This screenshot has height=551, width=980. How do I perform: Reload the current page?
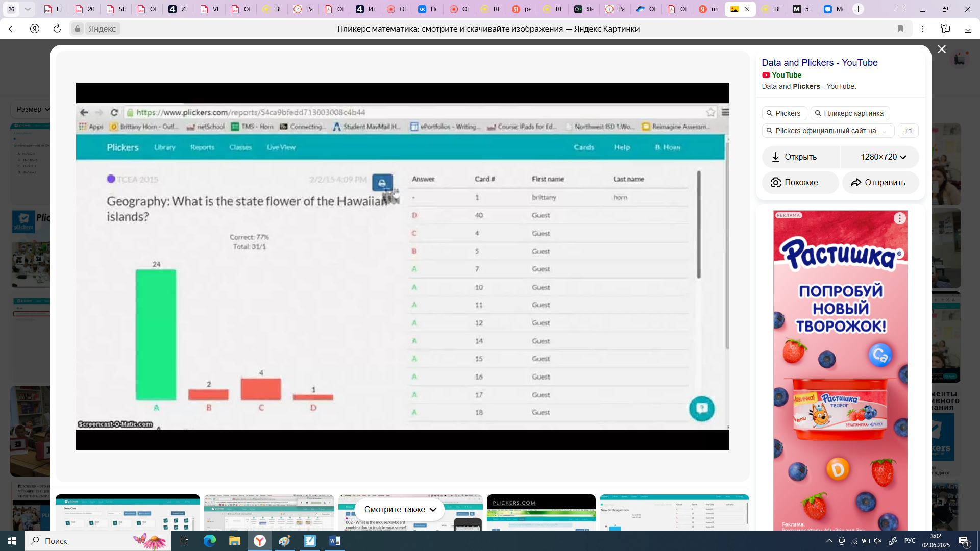tap(57, 29)
